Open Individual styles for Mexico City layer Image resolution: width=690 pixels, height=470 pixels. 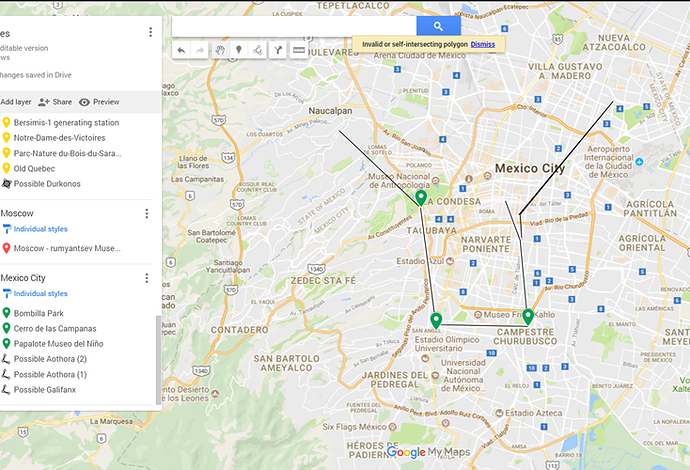point(40,294)
